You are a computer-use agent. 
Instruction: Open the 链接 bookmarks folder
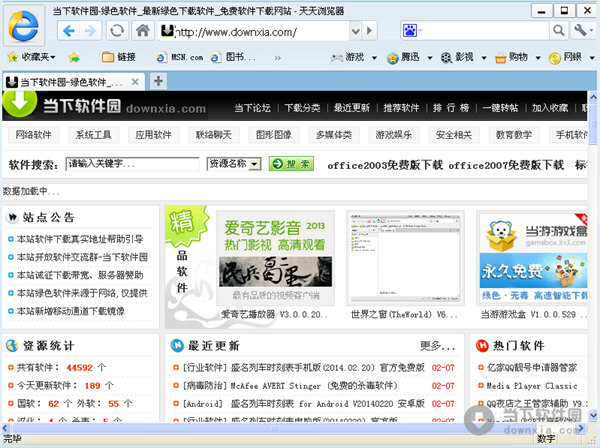(x=119, y=57)
